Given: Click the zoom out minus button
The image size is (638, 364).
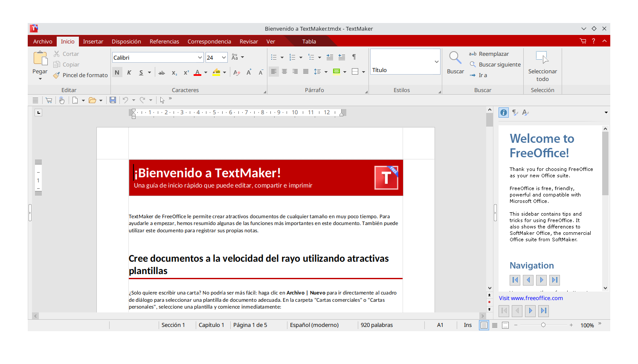Looking at the screenshot, I should [x=516, y=325].
